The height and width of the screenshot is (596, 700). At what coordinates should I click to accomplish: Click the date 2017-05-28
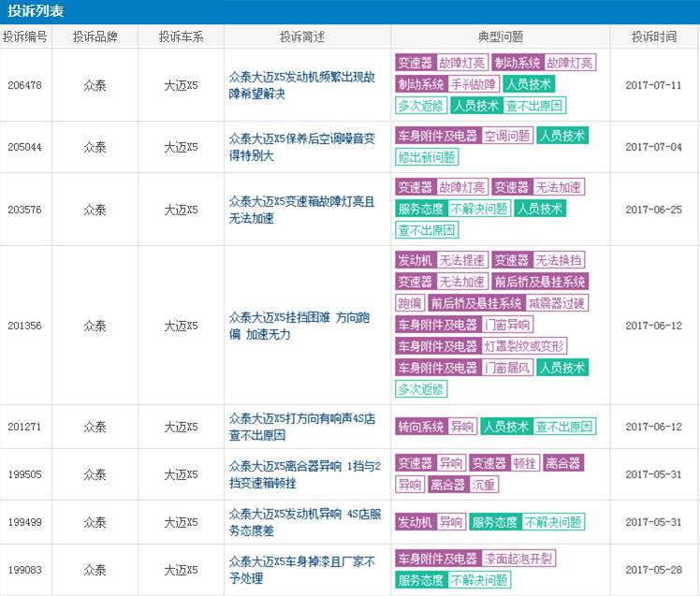click(x=653, y=570)
